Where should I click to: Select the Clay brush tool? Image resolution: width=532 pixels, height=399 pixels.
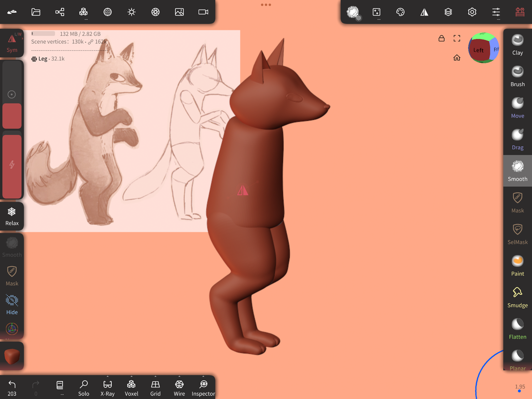pyautogui.click(x=518, y=44)
